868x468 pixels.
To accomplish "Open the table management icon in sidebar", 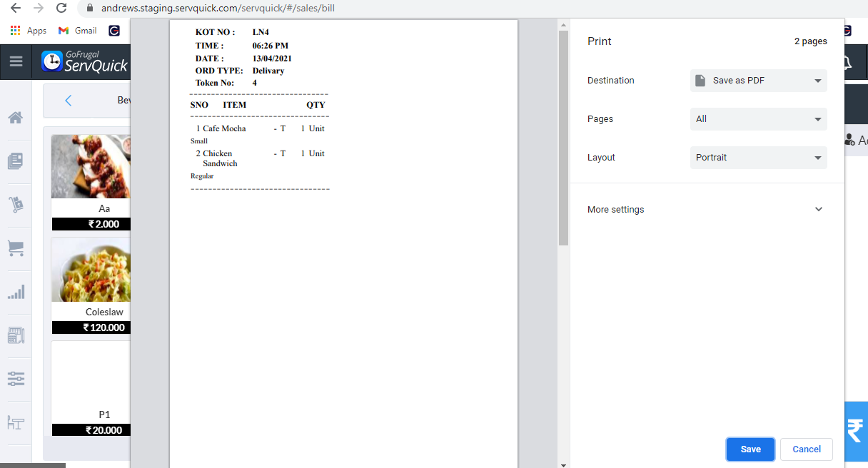I will (x=16, y=422).
